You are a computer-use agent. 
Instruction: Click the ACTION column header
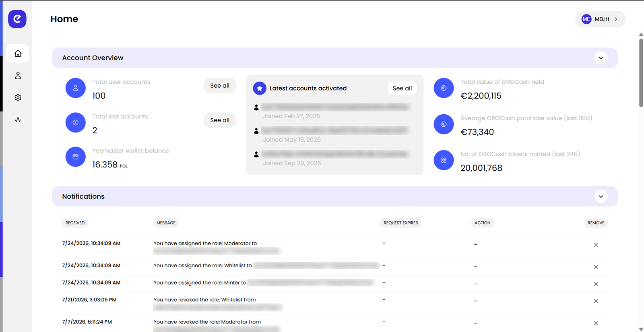[x=482, y=223]
